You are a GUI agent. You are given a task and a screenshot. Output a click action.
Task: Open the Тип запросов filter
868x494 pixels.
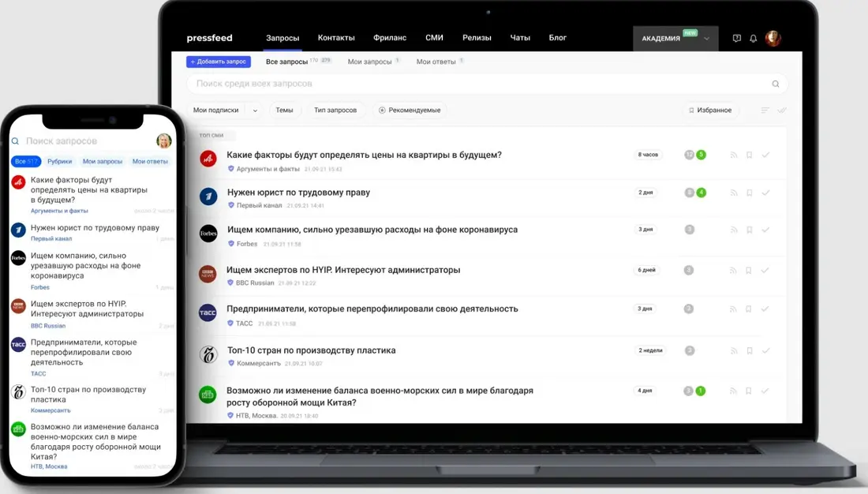[335, 110]
